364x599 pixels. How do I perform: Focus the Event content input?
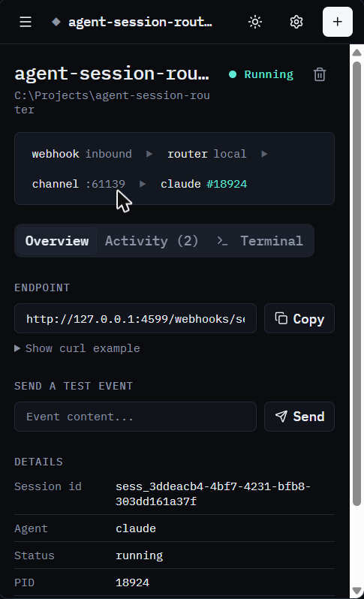tap(135, 417)
